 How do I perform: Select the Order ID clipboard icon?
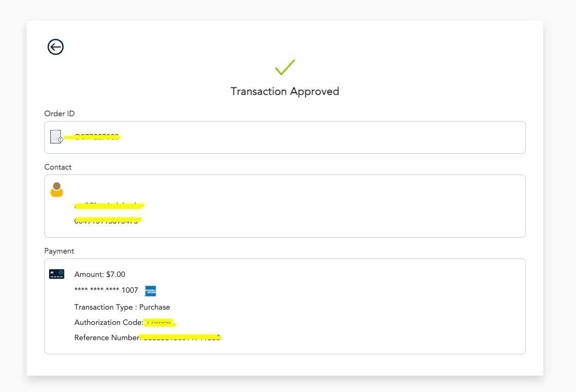[x=56, y=136]
